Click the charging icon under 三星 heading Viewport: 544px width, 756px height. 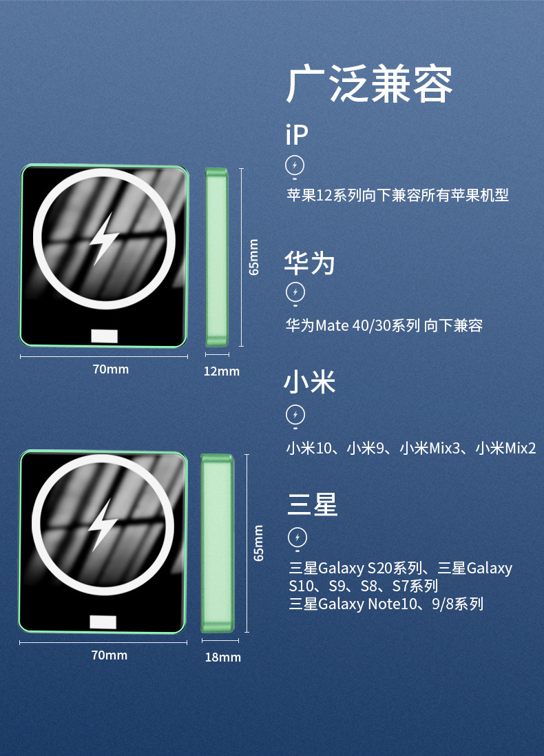297,538
